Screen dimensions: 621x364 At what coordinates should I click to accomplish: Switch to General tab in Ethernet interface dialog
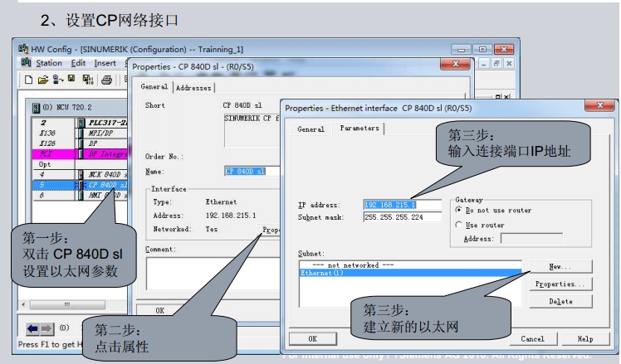(310, 129)
